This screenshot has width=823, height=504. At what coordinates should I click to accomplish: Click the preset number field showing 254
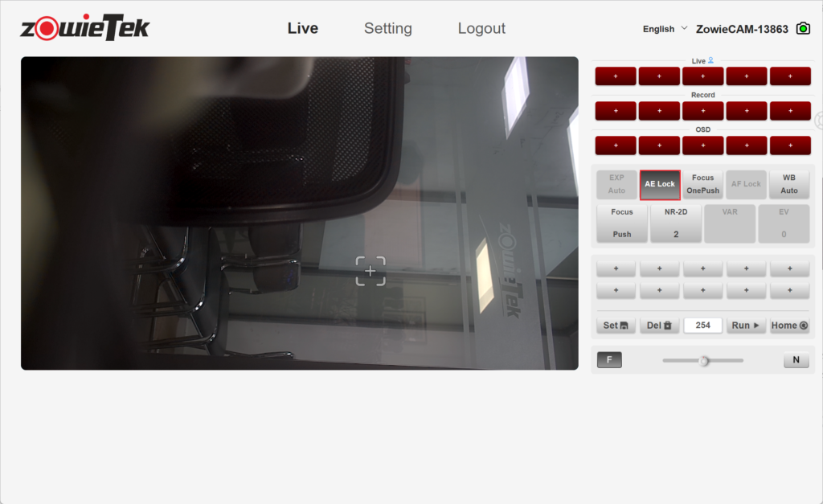coord(702,326)
